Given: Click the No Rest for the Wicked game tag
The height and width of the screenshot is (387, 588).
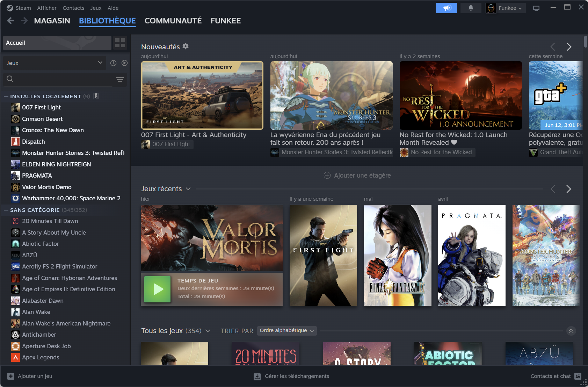Looking at the screenshot, I should (x=437, y=152).
